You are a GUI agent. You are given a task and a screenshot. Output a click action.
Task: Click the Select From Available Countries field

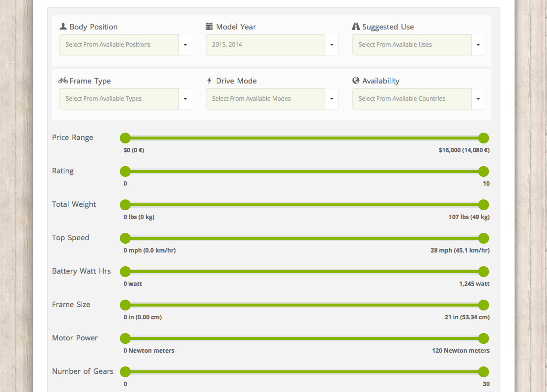coord(412,99)
